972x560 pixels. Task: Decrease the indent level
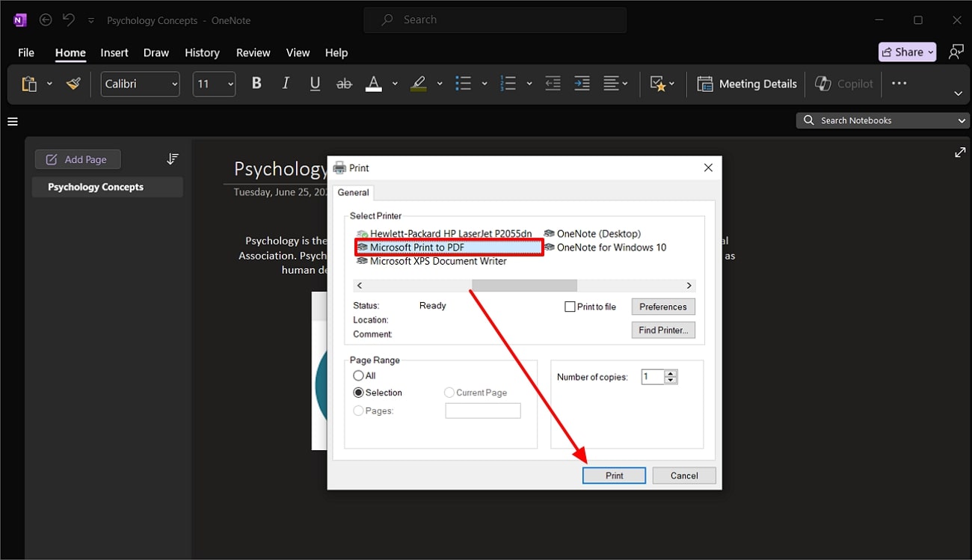pyautogui.click(x=553, y=84)
